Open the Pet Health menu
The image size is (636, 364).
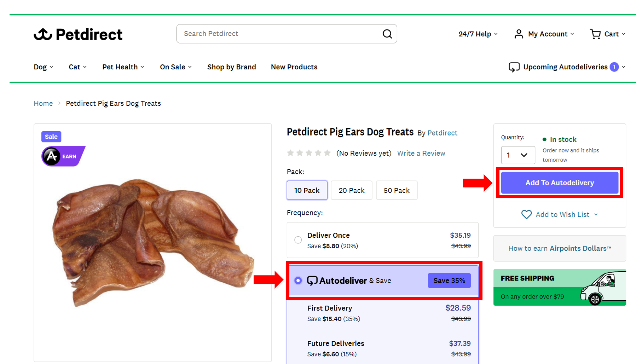(x=123, y=67)
